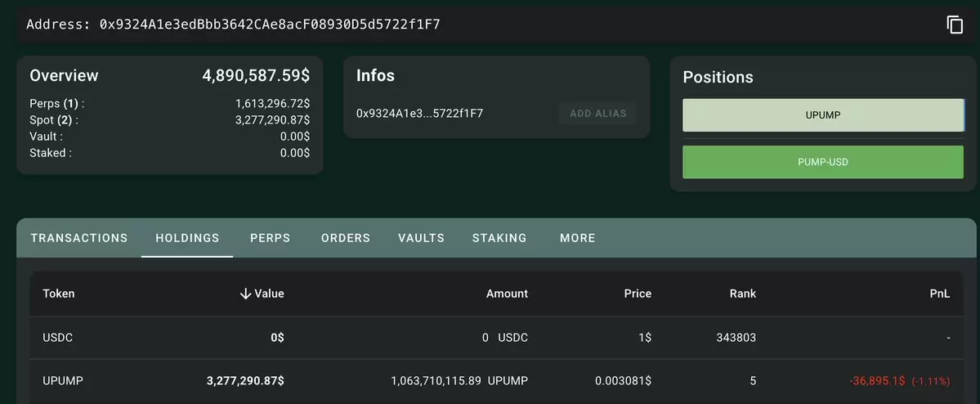Click the Spot (2) overview label
Screen dimensions: 980x404
click(x=54, y=120)
